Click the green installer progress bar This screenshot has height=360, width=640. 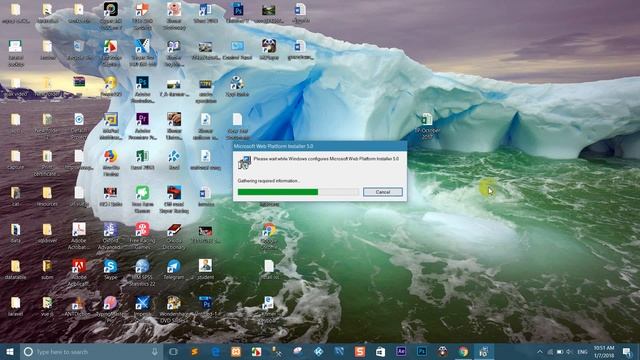[278, 192]
